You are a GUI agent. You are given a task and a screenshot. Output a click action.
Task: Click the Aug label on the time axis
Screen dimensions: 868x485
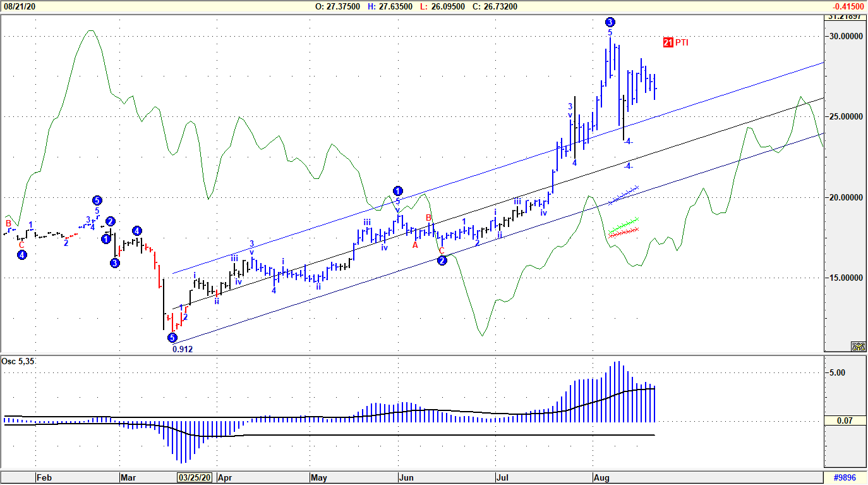[600, 478]
